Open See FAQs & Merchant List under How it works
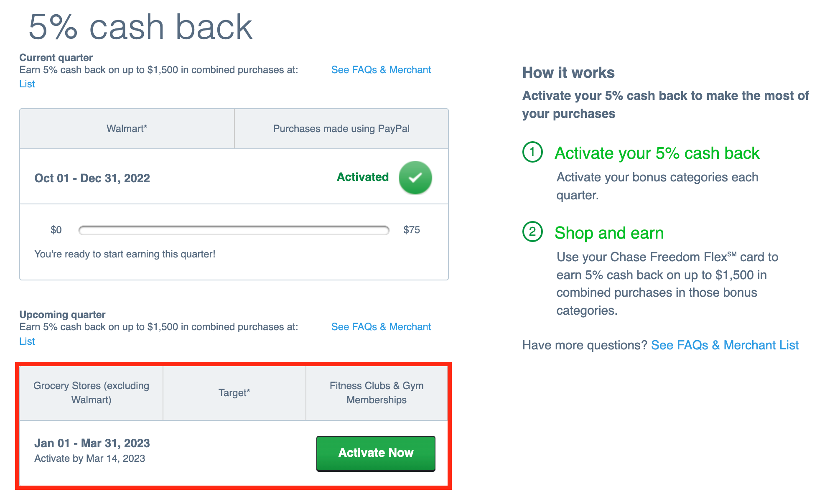 725,345
